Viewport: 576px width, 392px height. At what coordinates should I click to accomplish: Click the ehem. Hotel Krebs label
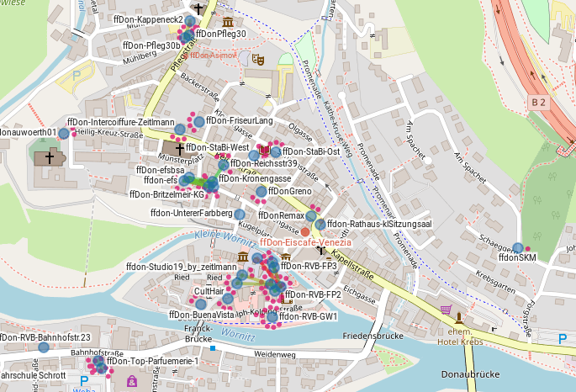[x=460, y=336]
